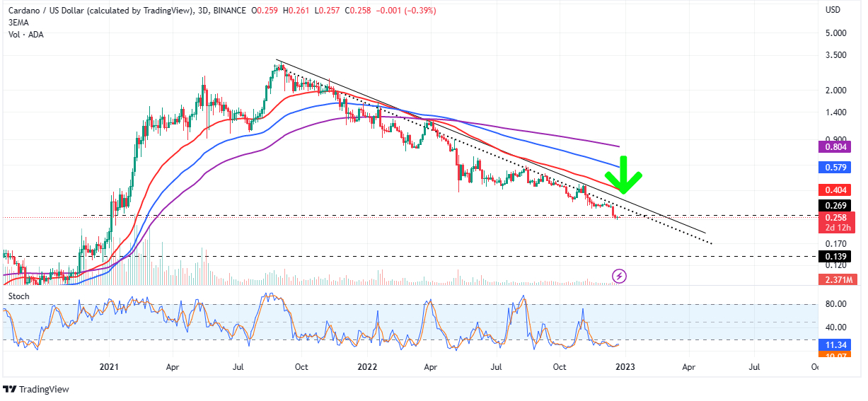
Task: Click the 2023 label on time axis
Action: click(625, 368)
